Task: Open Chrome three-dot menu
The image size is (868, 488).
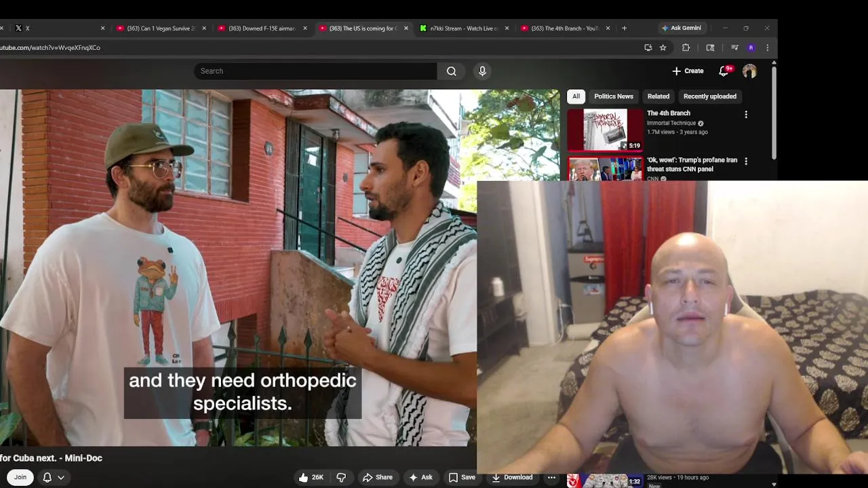Action: pyautogui.click(x=767, y=47)
